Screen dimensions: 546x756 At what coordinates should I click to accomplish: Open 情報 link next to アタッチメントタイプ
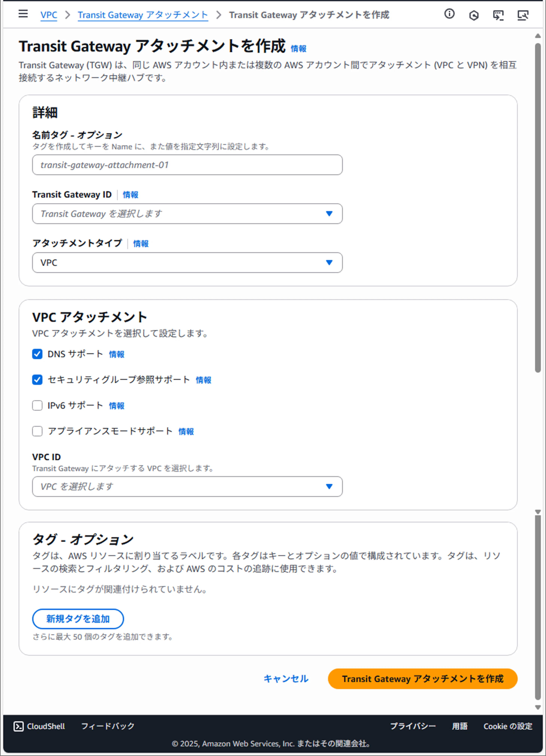click(141, 244)
